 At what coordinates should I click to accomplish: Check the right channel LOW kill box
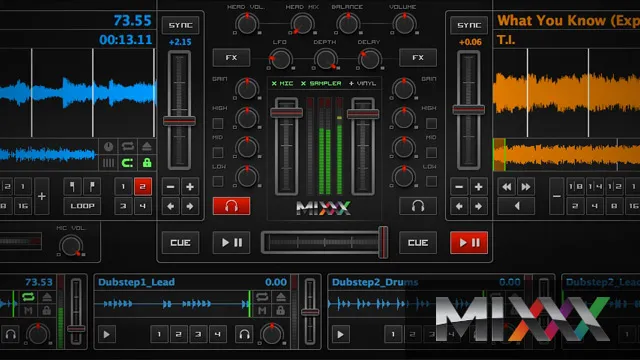tap(431, 181)
